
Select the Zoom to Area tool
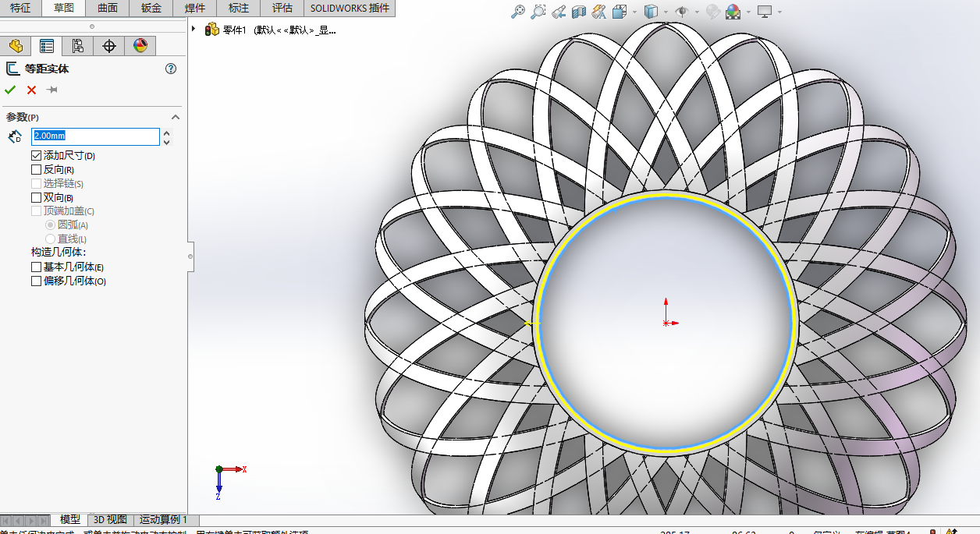click(539, 12)
